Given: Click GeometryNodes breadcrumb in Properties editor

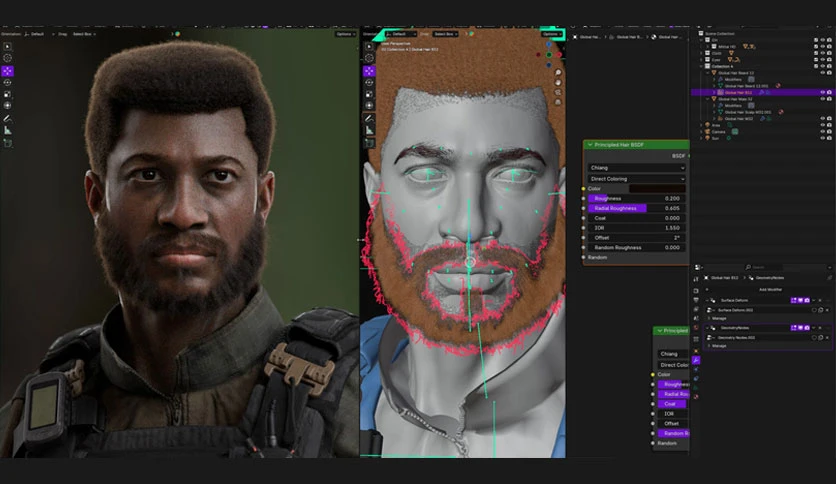Looking at the screenshot, I should (x=770, y=278).
